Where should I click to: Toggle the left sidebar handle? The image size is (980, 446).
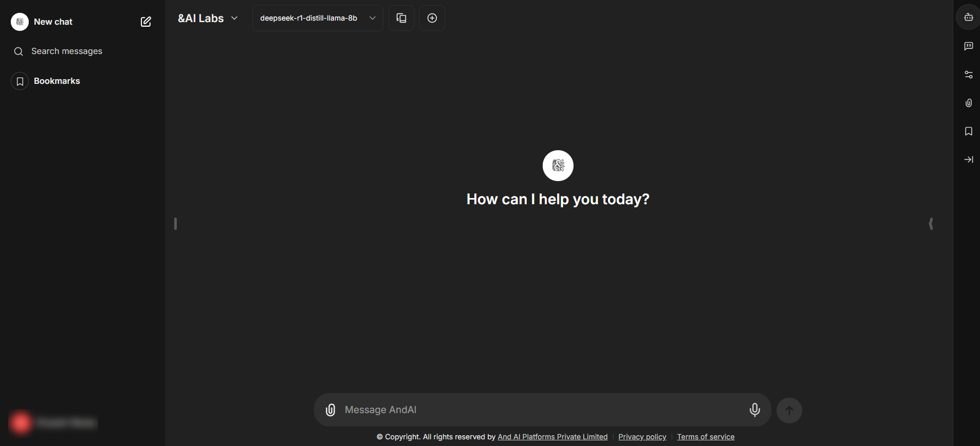[x=176, y=224]
